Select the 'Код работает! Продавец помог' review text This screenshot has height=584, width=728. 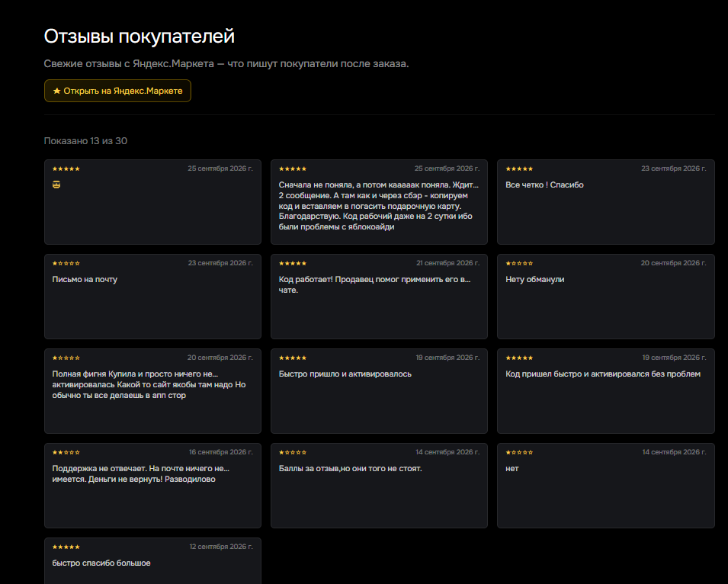(x=375, y=284)
